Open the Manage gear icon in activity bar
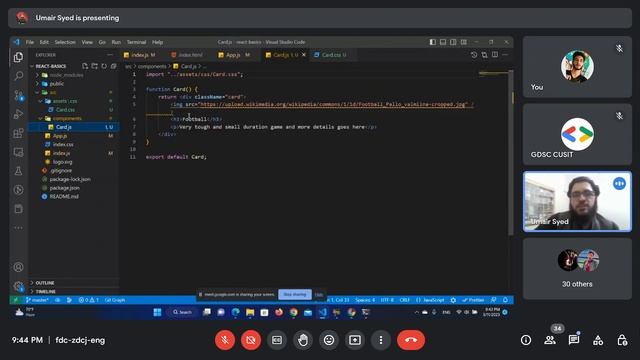 pos(18,286)
